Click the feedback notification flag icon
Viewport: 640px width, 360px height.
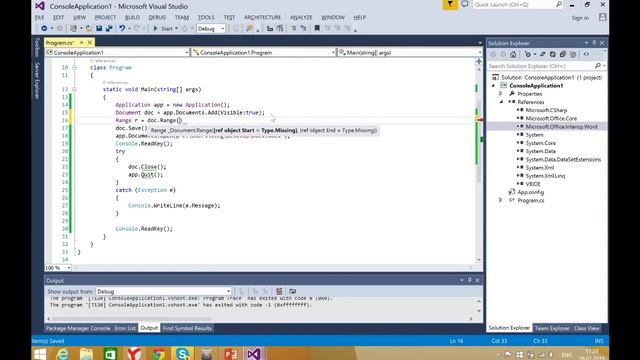point(450,4)
